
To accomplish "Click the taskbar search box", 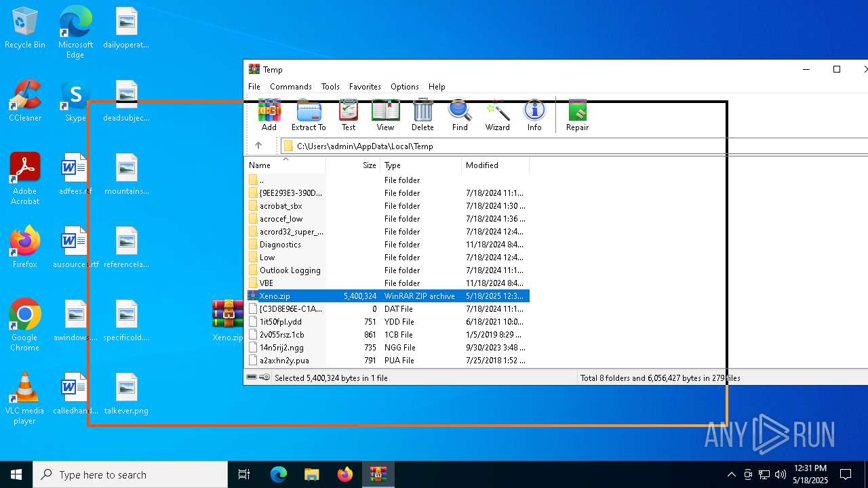I will click(130, 474).
